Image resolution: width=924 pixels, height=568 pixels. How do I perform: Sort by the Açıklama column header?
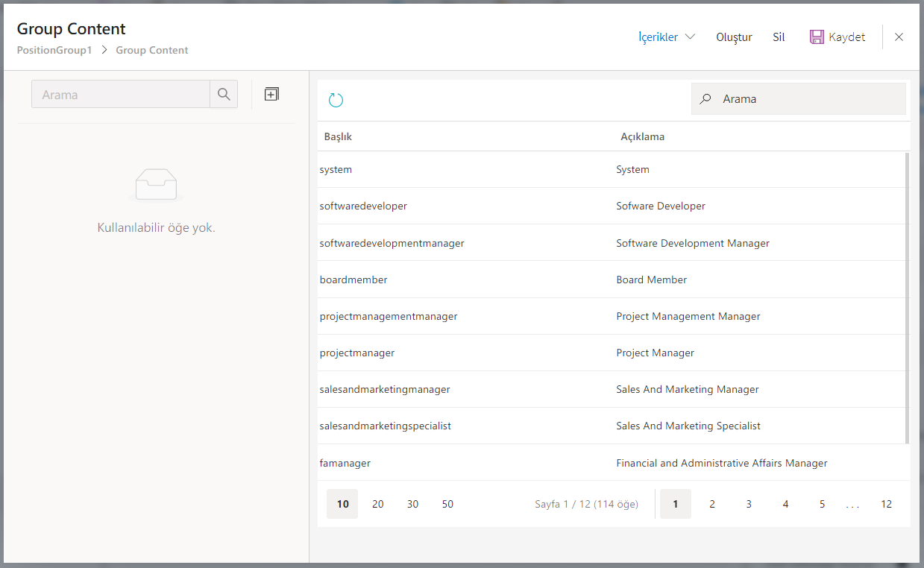(642, 137)
